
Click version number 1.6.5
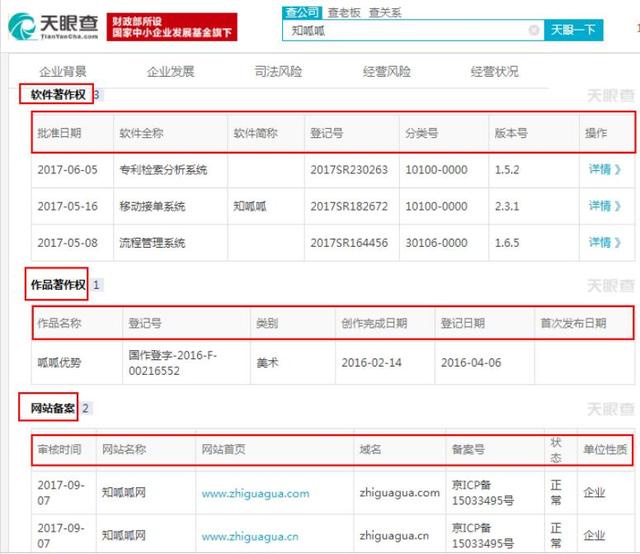pos(507,243)
